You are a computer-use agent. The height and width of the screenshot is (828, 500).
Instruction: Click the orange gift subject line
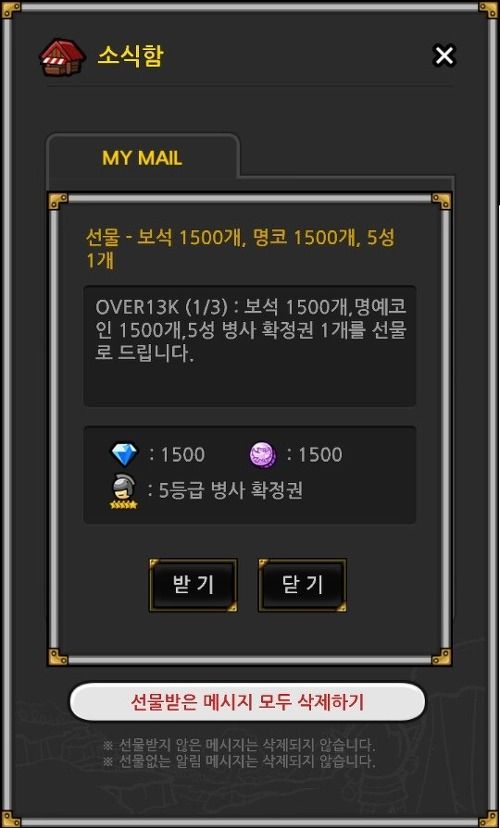(240, 248)
